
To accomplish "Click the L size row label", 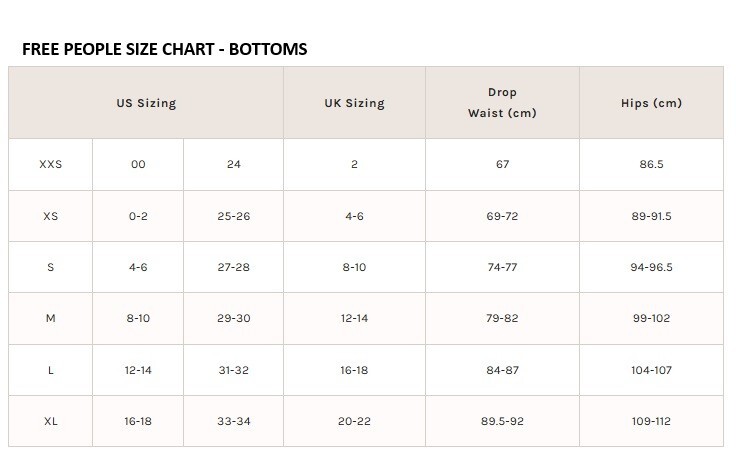I will click(51, 370).
